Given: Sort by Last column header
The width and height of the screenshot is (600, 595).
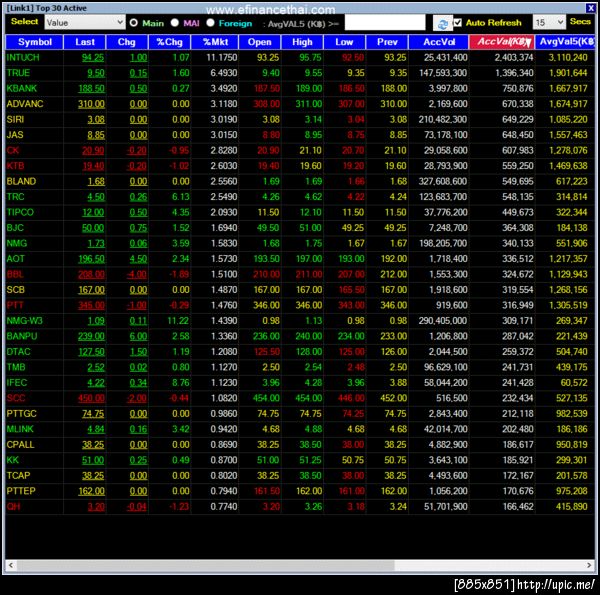Looking at the screenshot, I should tap(85, 42).
